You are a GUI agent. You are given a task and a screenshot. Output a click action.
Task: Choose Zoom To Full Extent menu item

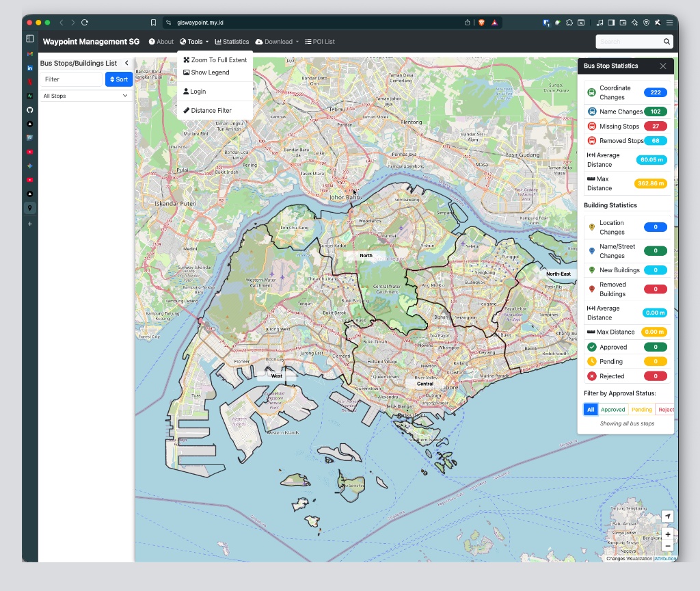coord(215,60)
